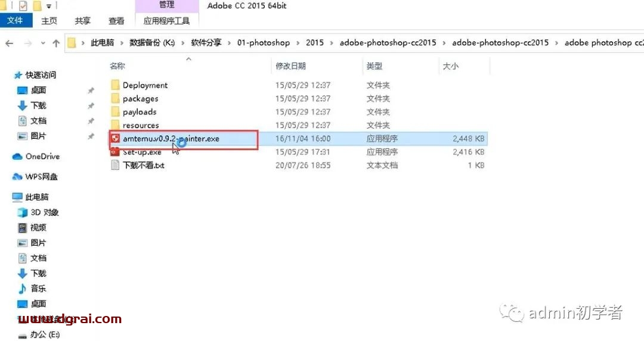Click the address bar folder icon

(72, 43)
